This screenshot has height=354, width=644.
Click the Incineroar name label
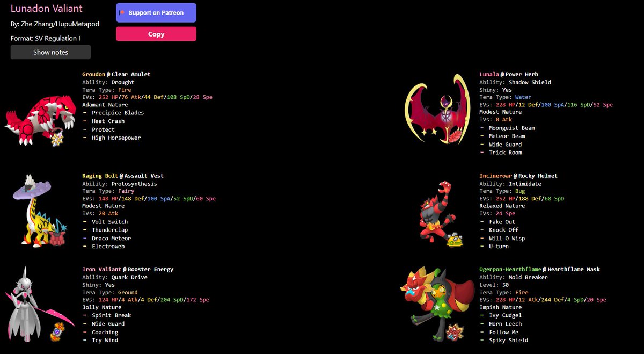point(495,176)
